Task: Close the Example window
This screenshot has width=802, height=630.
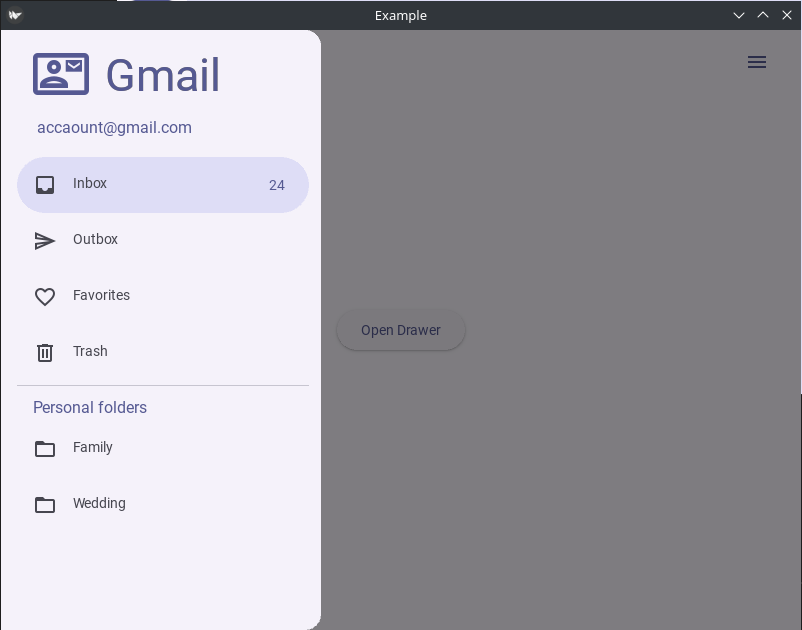Action: pos(787,15)
